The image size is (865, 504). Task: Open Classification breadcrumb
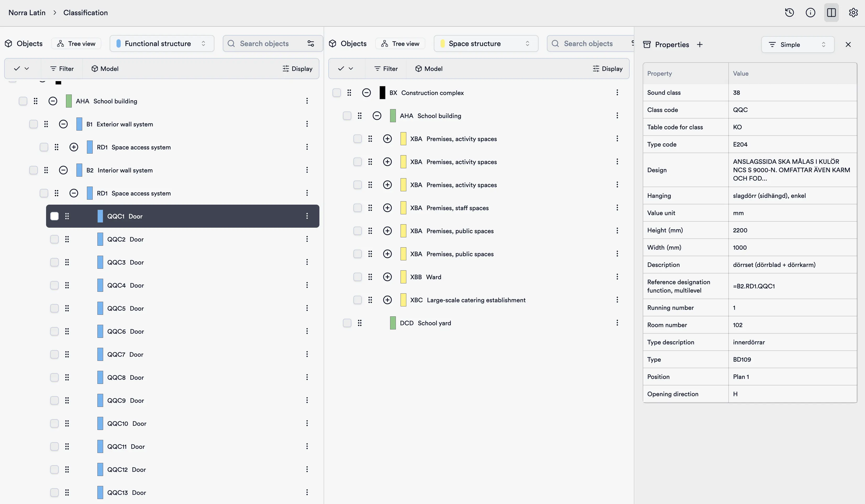coord(85,13)
